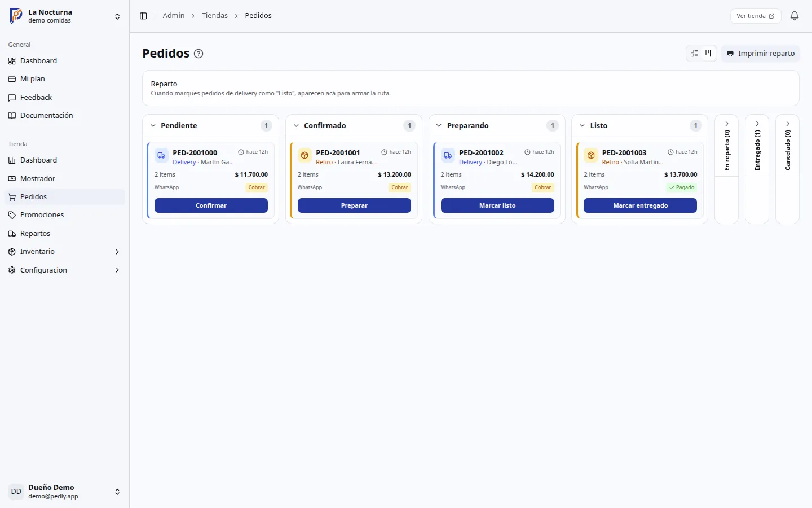
Task: Open order PED-2001001 title
Action: click(x=338, y=152)
